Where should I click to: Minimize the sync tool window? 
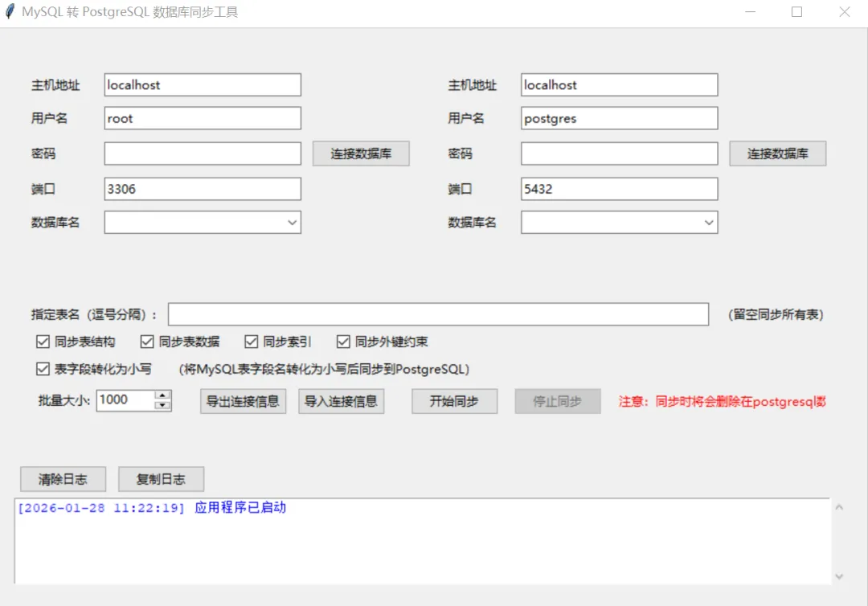750,11
